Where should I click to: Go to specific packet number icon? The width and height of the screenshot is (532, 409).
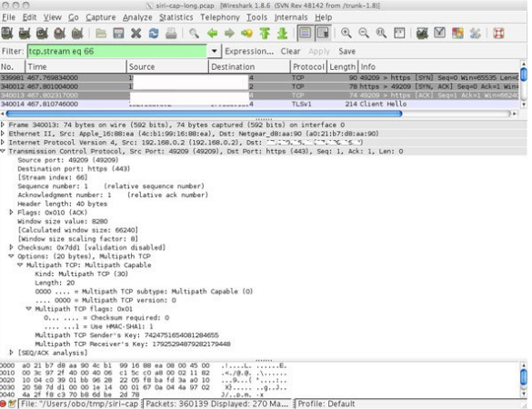pyautogui.click(x=247, y=34)
